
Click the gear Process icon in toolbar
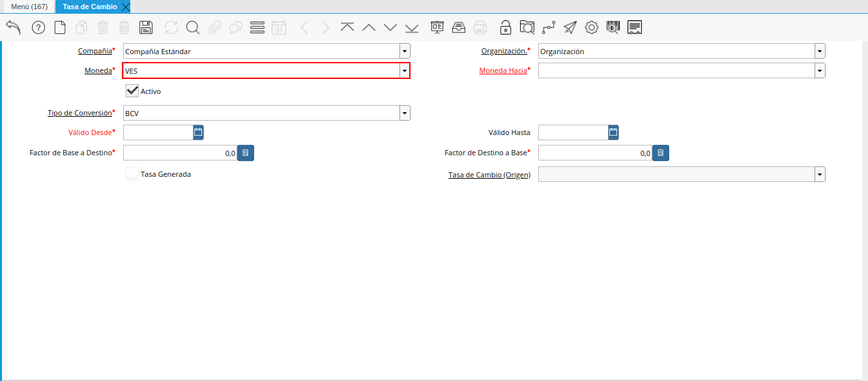[x=592, y=27]
